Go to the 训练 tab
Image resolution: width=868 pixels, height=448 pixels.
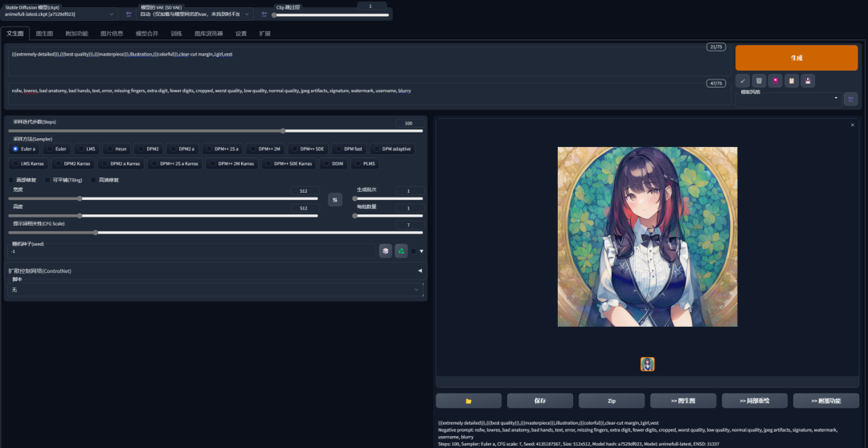177,33
